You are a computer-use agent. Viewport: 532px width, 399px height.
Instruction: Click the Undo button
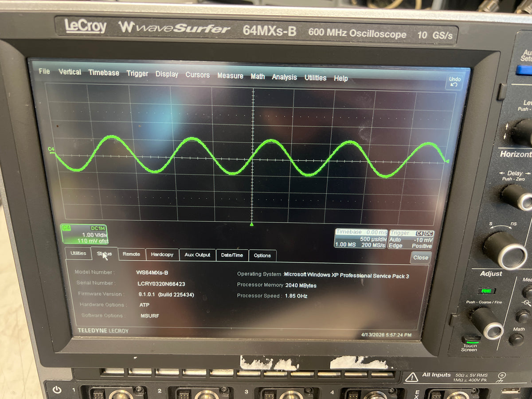pos(455,82)
